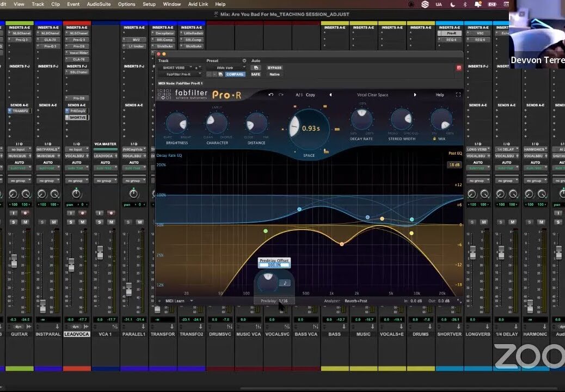Open the Window menu
This screenshot has height=392, width=565.
(172, 4)
